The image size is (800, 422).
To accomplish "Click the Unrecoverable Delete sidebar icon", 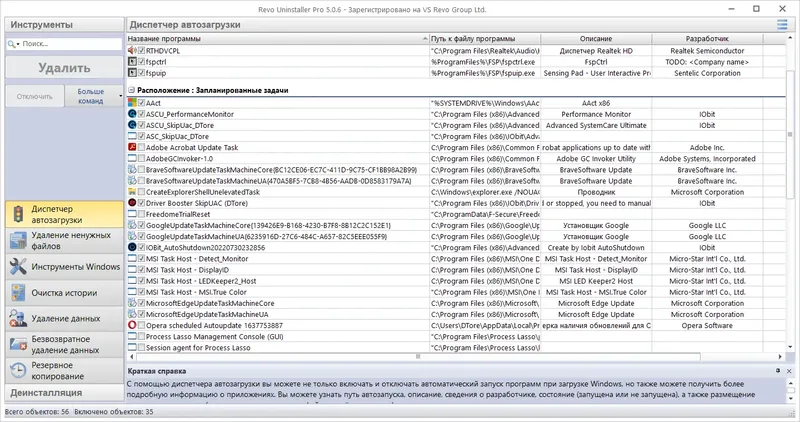I will [18, 344].
